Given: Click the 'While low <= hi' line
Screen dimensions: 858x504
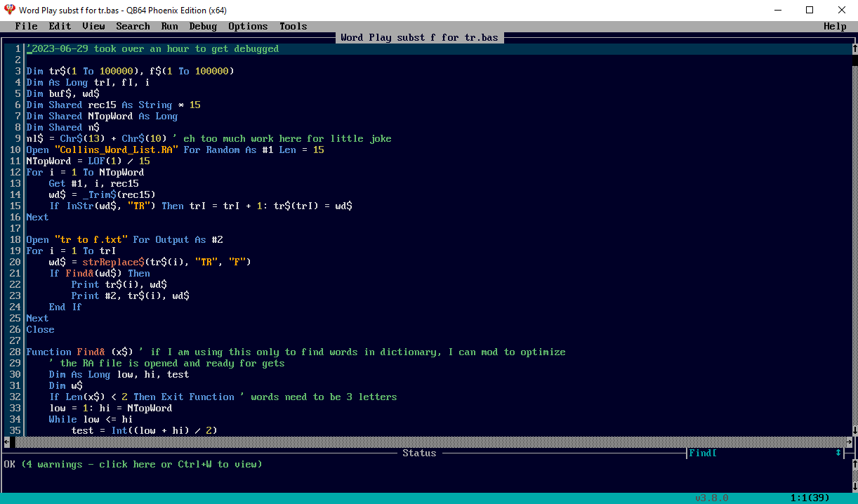Looking at the screenshot, I should (x=91, y=420).
